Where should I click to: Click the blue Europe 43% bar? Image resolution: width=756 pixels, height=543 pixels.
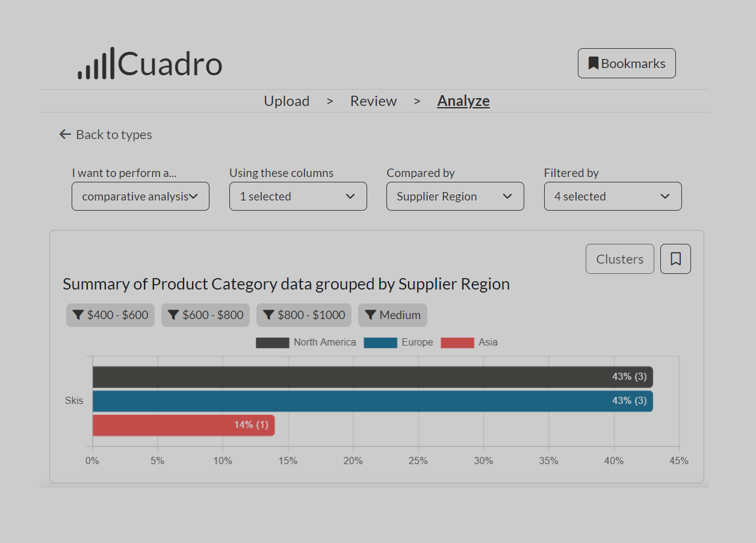click(x=372, y=401)
